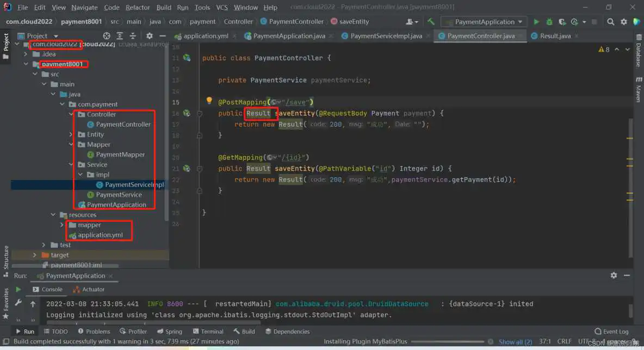Build project with the hammer icon
The width and height of the screenshot is (644, 350).
click(431, 22)
